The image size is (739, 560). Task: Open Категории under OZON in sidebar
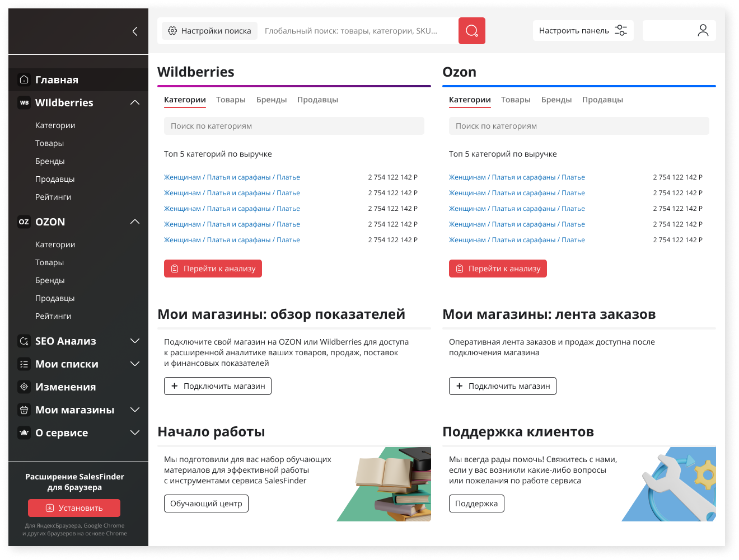click(x=55, y=244)
